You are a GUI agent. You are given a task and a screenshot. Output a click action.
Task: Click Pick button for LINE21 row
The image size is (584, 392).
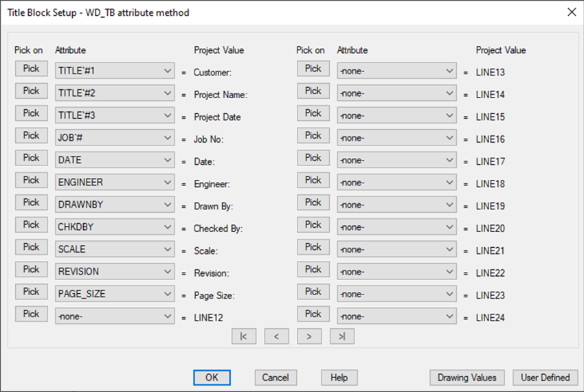pos(313,247)
